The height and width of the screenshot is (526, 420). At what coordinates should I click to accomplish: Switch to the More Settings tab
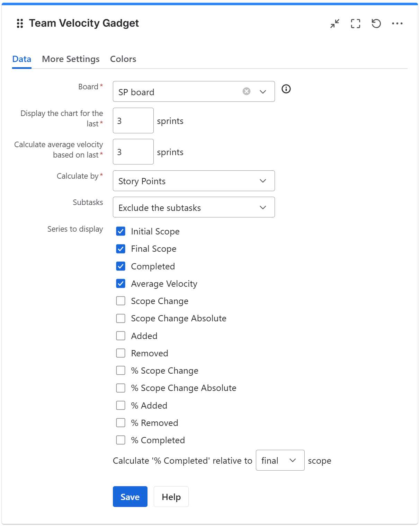(71, 59)
